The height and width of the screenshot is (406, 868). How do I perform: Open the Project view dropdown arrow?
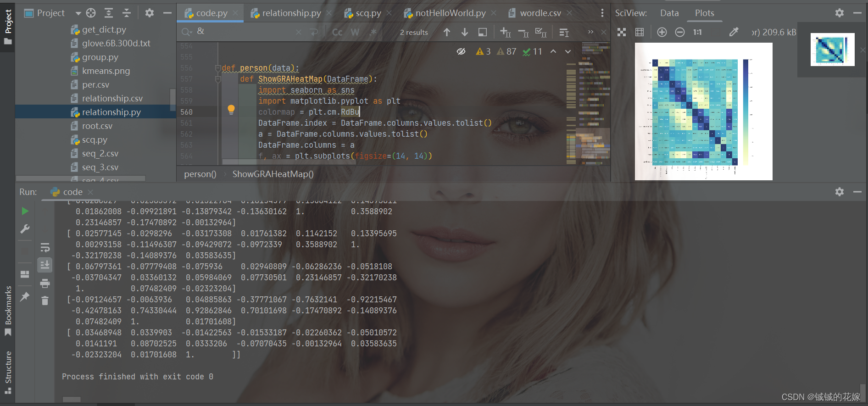(78, 13)
